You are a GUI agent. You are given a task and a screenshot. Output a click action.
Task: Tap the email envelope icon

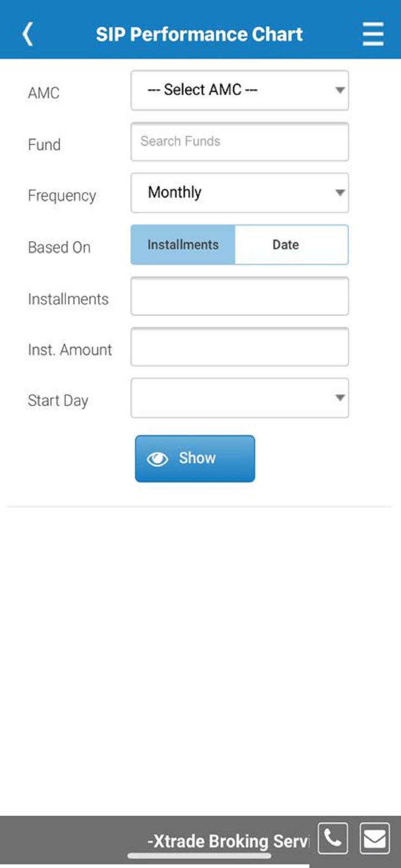coord(374,838)
